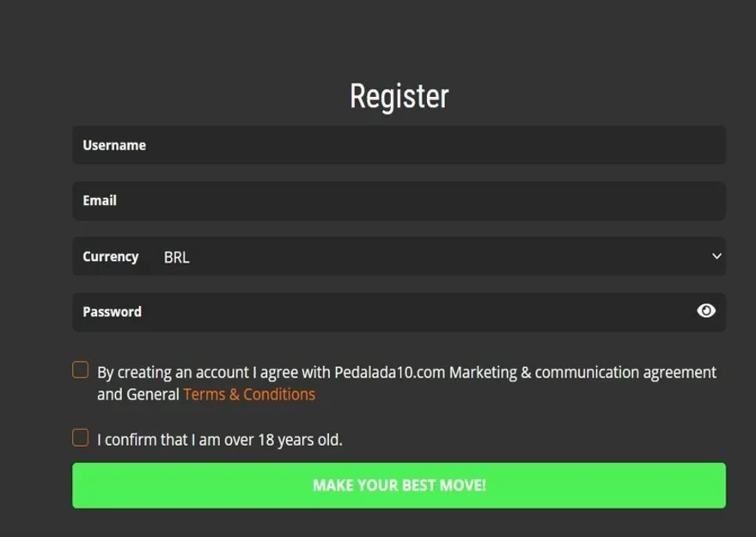The width and height of the screenshot is (756, 537).
Task: Click the "Marketing & communication agreement" text
Action: click(x=582, y=373)
